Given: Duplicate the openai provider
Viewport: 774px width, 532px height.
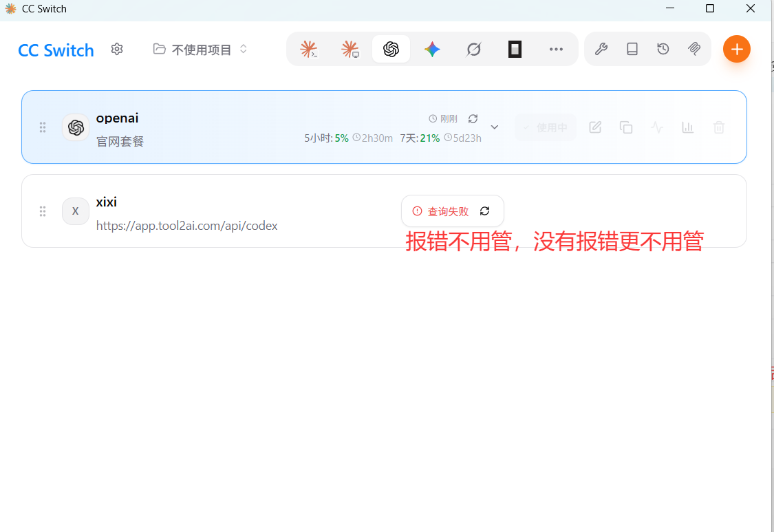Looking at the screenshot, I should pyautogui.click(x=626, y=127).
